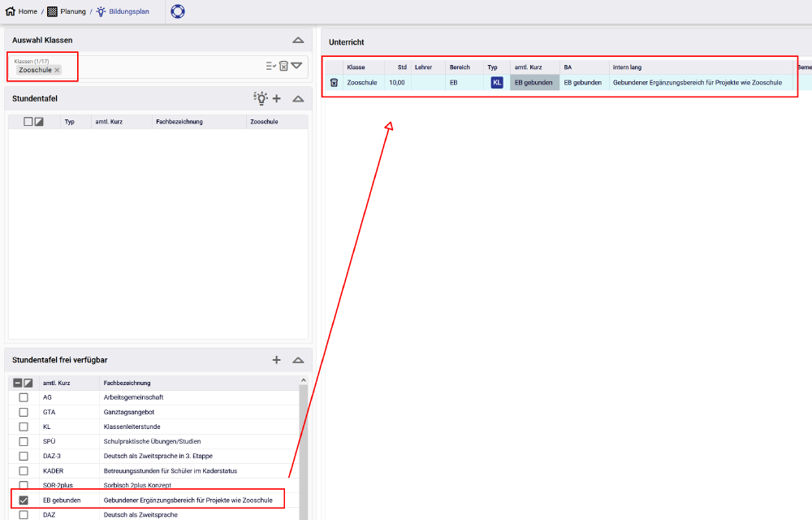Click plus icon in Stundentafel frei verfügbar

(x=277, y=360)
